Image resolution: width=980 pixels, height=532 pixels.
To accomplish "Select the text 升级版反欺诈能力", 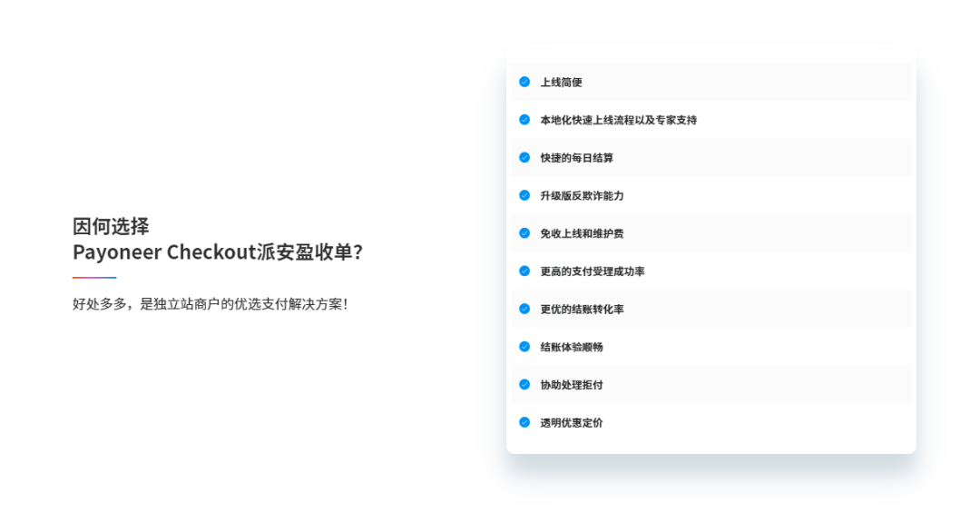I will click(x=582, y=196).
